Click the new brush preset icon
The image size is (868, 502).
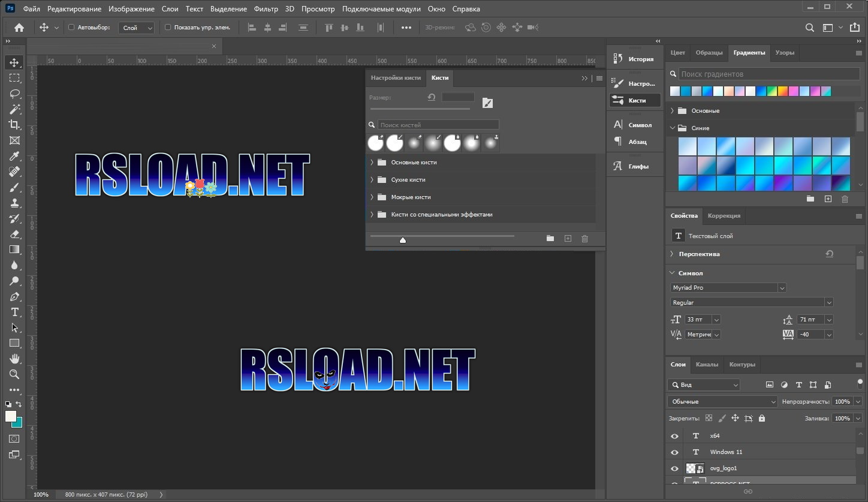[568, 238]
